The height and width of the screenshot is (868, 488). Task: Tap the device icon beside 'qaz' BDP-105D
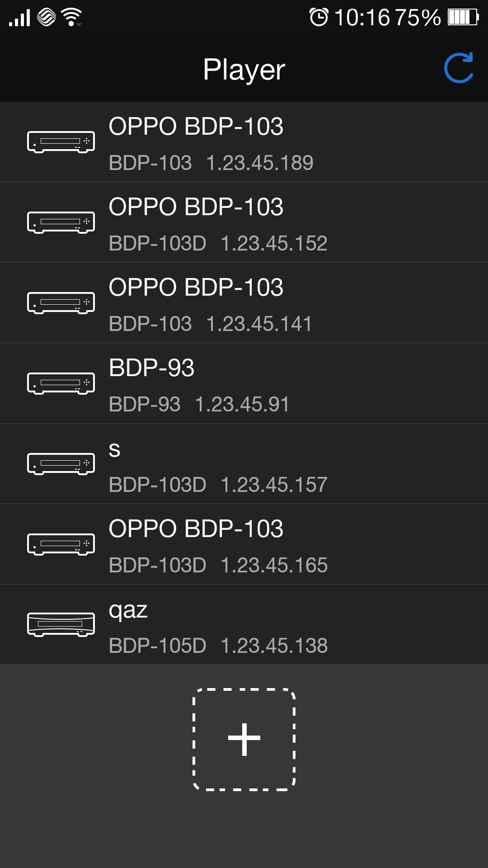61,624
